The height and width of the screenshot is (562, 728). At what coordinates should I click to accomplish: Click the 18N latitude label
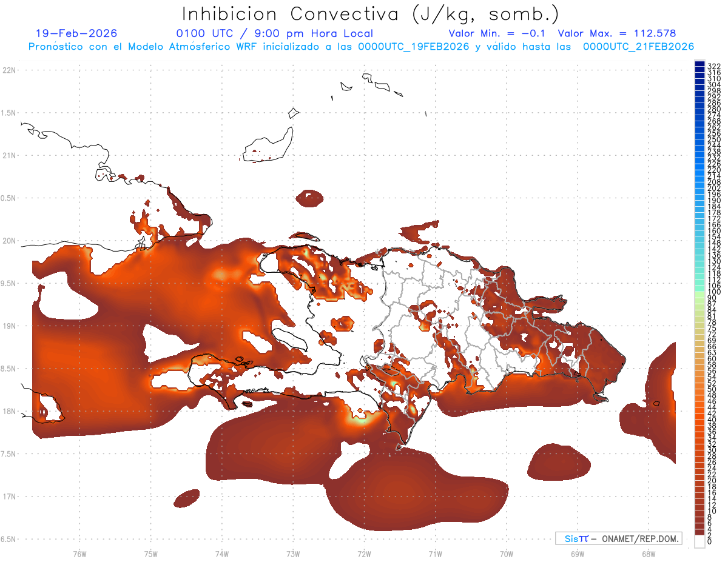pos(8,411)
